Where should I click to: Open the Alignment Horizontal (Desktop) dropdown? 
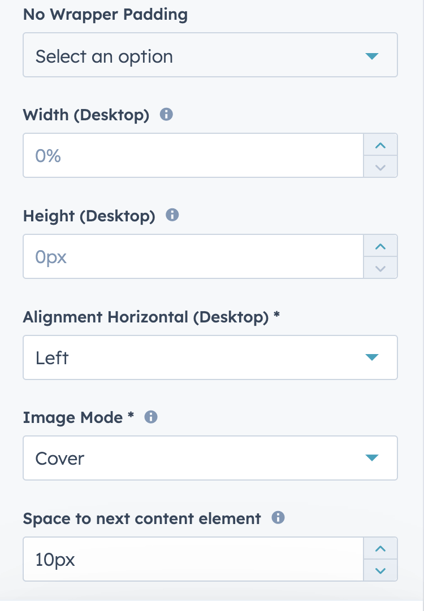click(x=210, y=357)
